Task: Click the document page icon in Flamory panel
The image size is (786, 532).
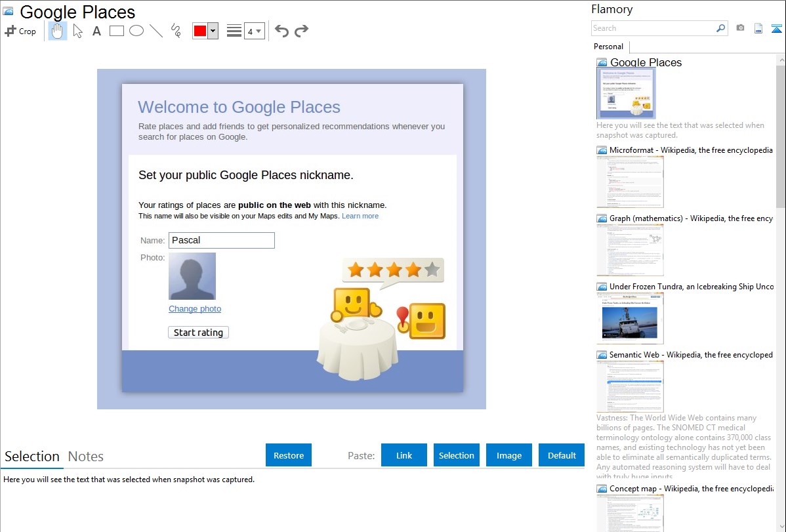Action: click(x=758, y=28)
